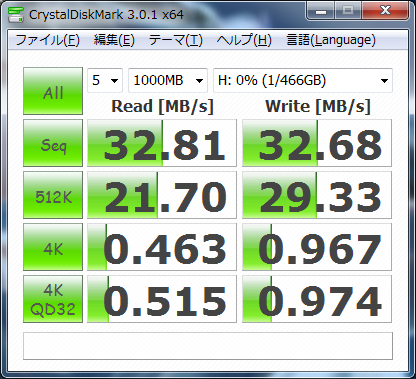Select the 4K read result 0.463
Image resolution: width=416 pixels, height=379 pixels.
162,247
